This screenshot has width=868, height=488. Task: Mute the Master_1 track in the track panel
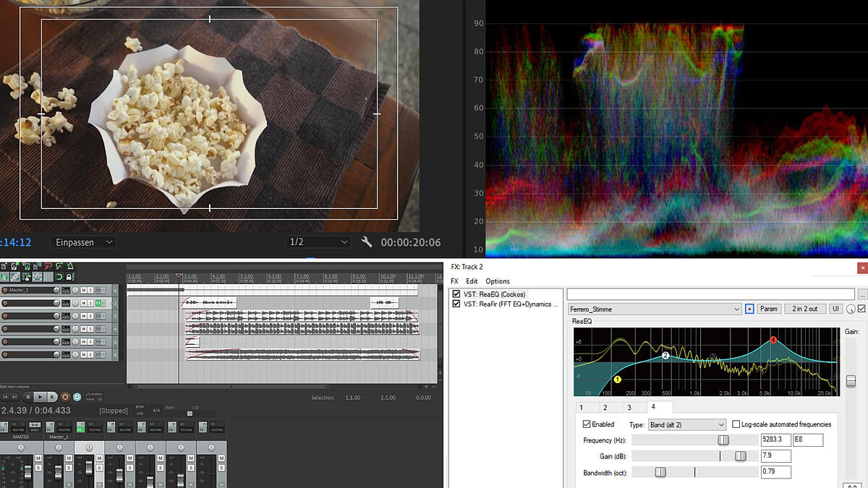pos(83,290)
